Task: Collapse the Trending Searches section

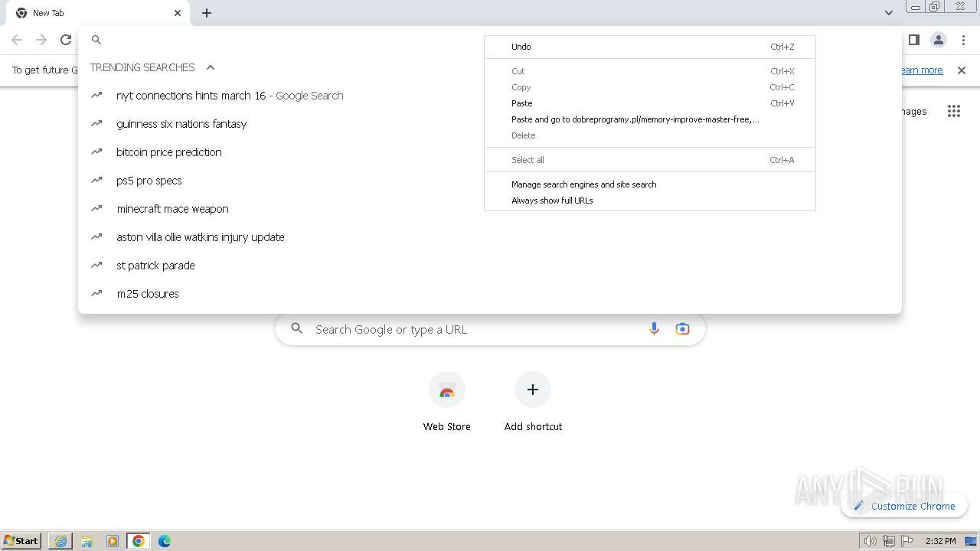Action: pos(211,67)
